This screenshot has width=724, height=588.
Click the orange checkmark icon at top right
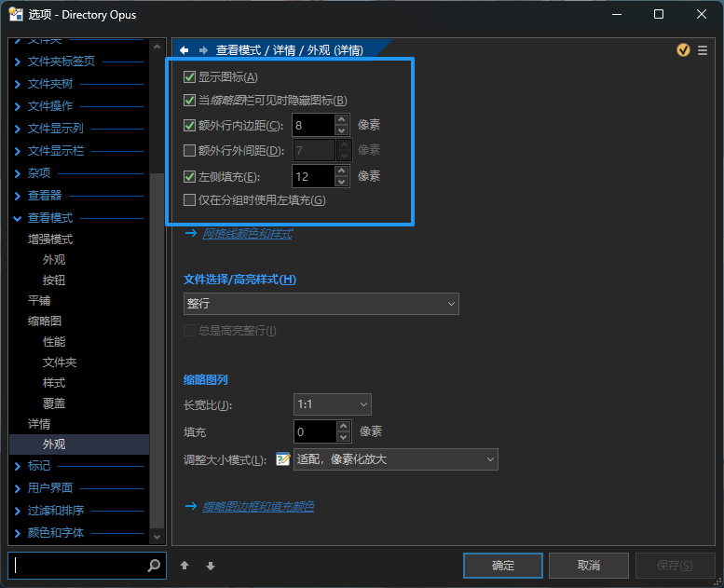coord(684,50)
